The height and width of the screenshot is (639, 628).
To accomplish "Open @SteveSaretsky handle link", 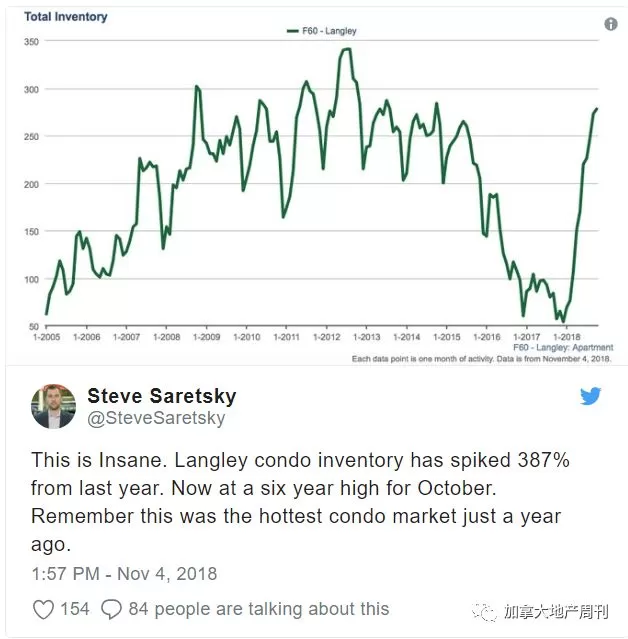I will click(156, 418).
